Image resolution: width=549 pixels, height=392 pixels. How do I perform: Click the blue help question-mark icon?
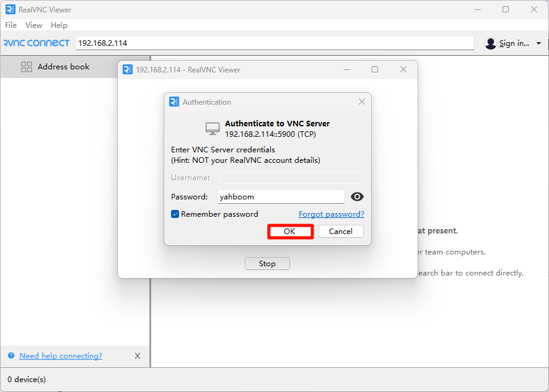pyautogui.click(x=9, y=355)
